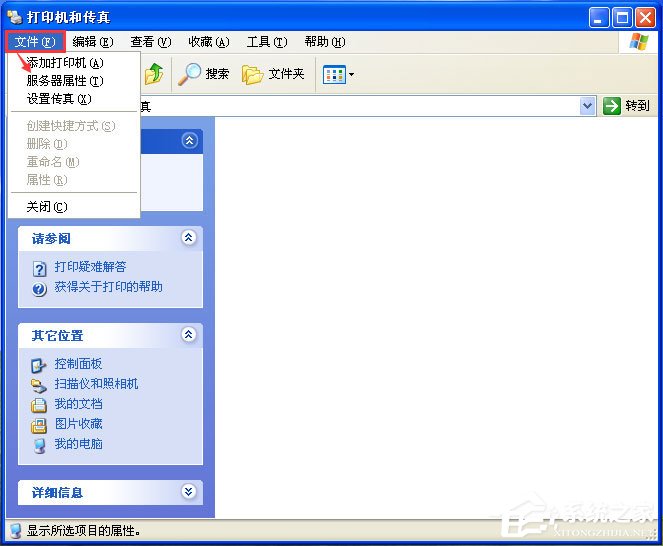Viewport: 663px width, 546px height.
Task: Open 我的文档 link
Action: (x=78, y=404)
